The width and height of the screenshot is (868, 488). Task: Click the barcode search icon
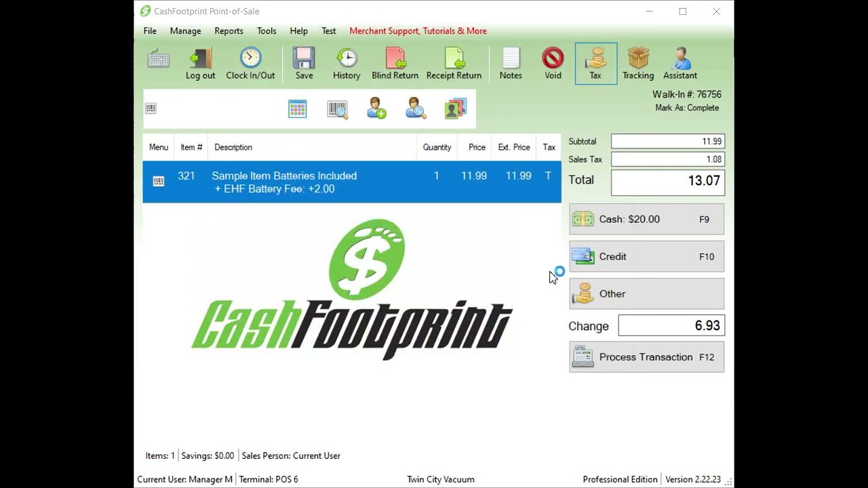(337, 109)
